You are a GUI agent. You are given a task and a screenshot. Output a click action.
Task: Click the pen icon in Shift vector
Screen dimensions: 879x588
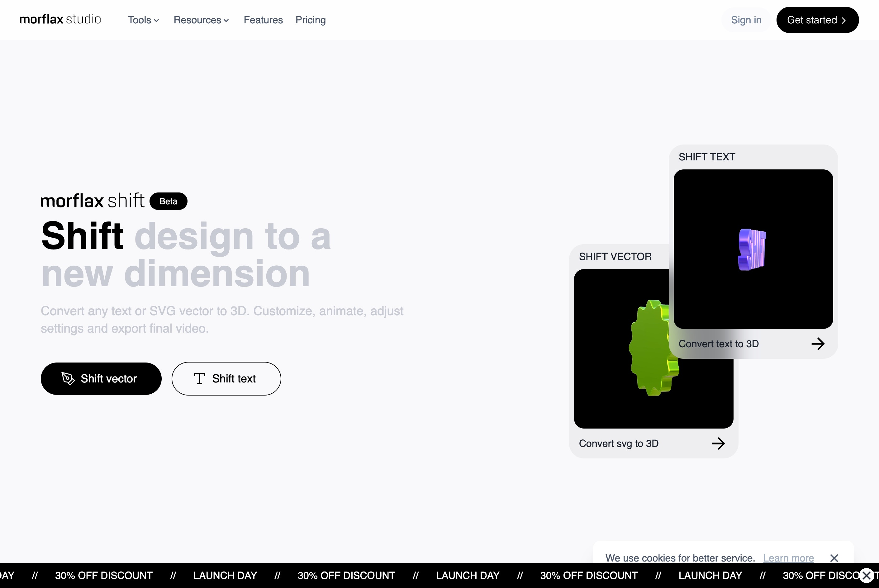point(68,378)
